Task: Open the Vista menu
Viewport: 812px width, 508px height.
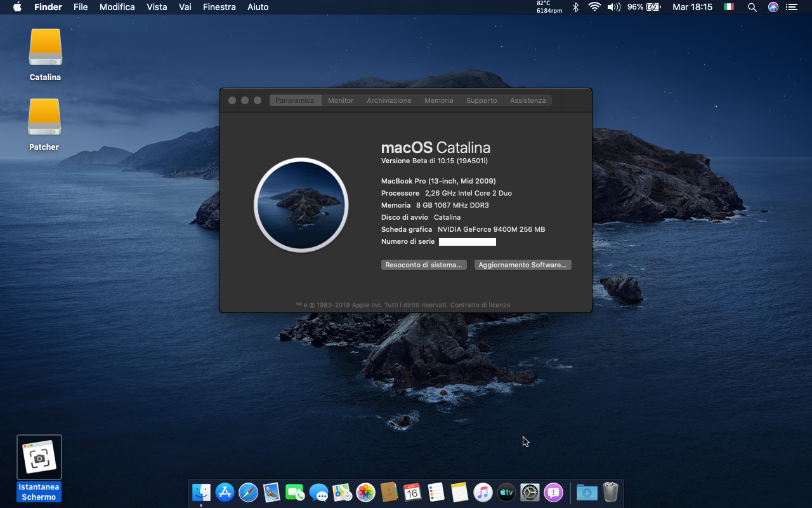Action: [157, 7]
